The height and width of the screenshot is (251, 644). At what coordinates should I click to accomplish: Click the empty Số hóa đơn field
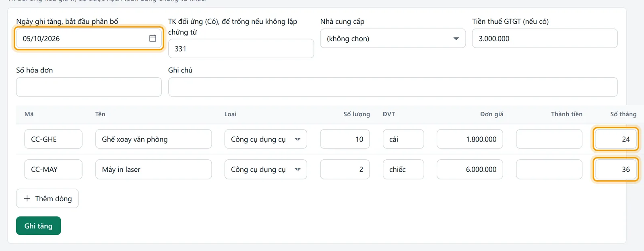[89, 87]
